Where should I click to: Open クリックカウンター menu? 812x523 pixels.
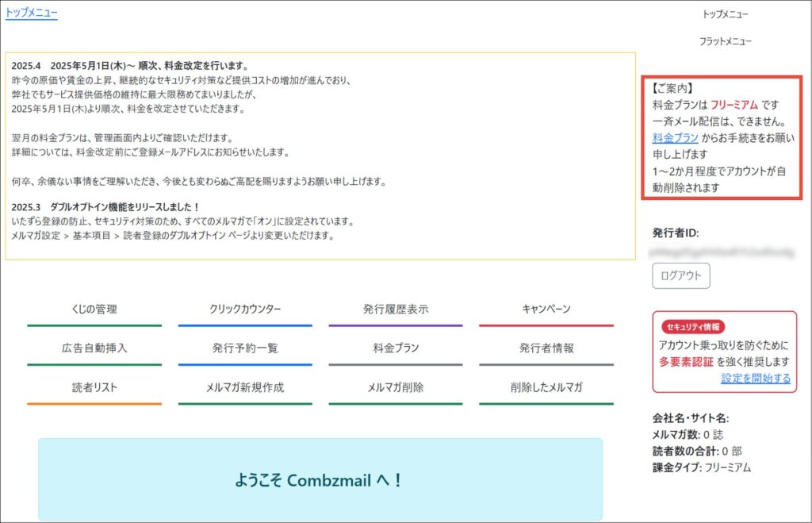point(245,310)
